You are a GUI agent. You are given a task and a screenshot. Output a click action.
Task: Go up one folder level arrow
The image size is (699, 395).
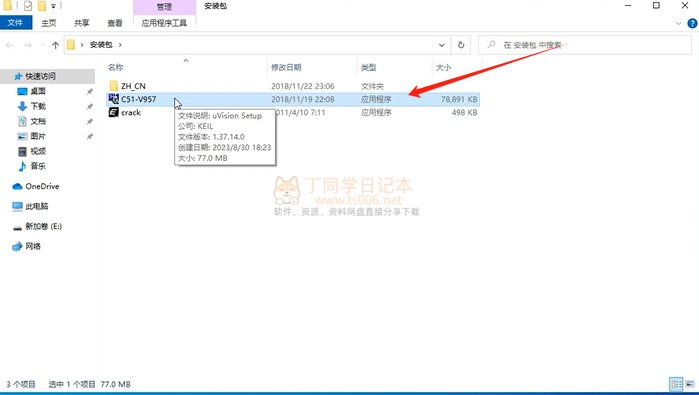pyautogui.click(x=55, y=45)
